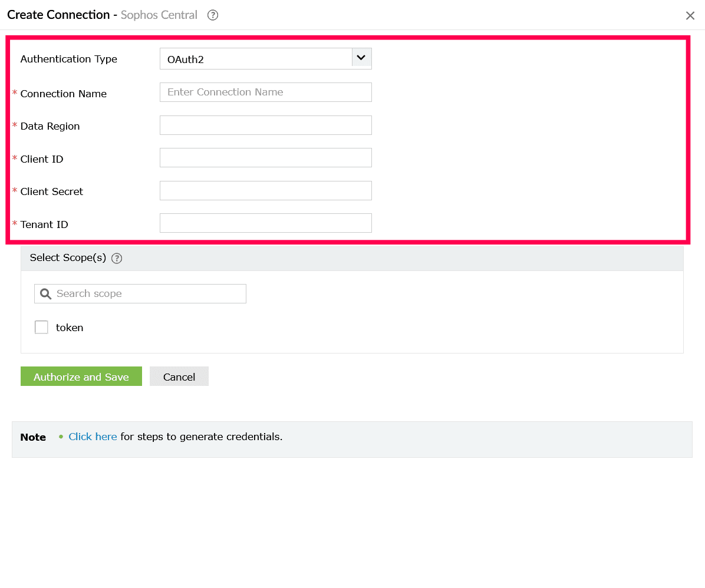This screenshot has height=588, width=705.
Task: Focus the Tenant ID input
Action: (266, 223)
